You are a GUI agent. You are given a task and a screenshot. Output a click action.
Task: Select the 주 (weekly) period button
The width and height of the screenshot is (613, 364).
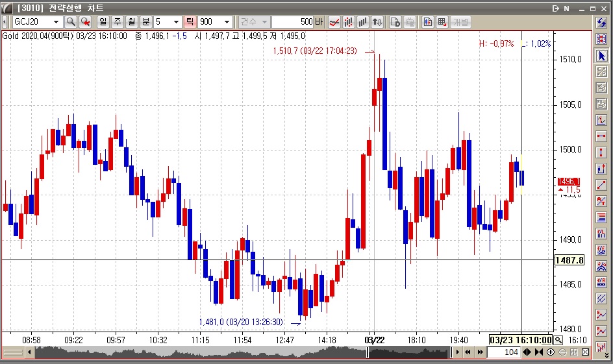tap(117, 22)
